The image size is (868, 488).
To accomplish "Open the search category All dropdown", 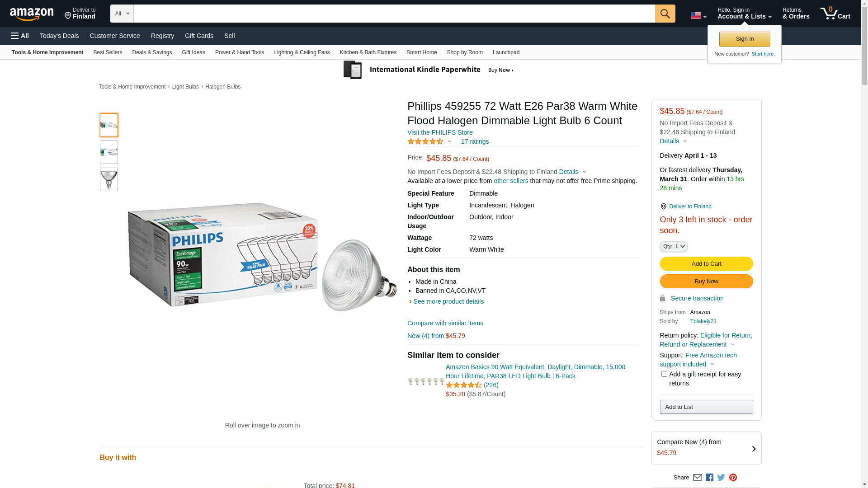I will pyautogui.click(x=122, y=14).
